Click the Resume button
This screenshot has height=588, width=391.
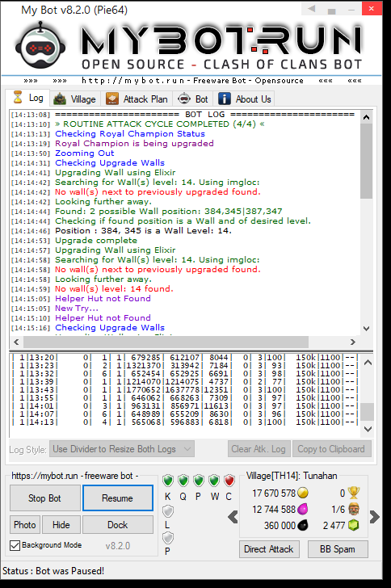point(118,498)
